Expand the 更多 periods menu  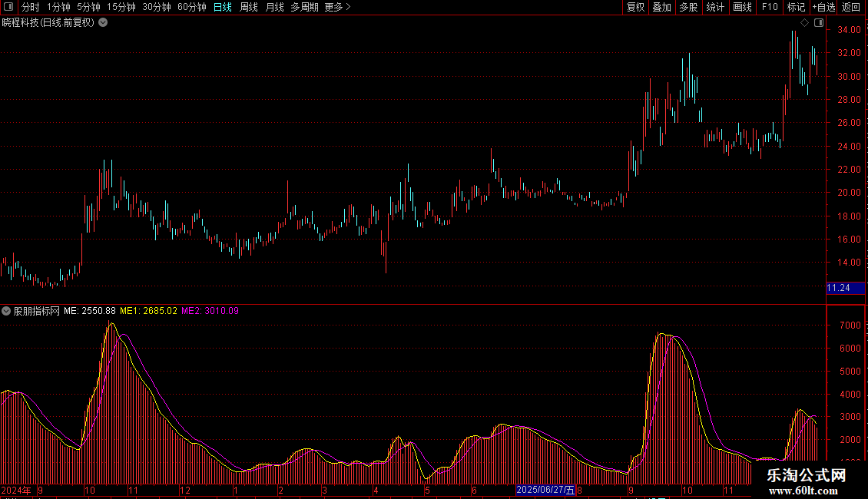338,7
